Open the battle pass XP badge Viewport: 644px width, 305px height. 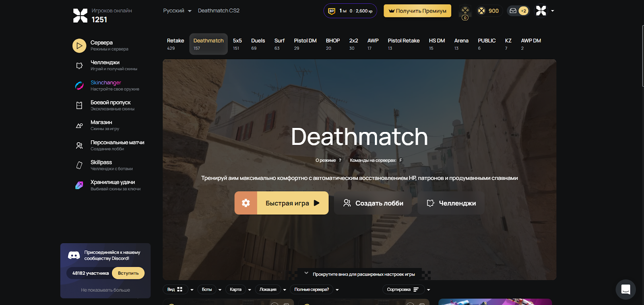[x=350, y=11]
